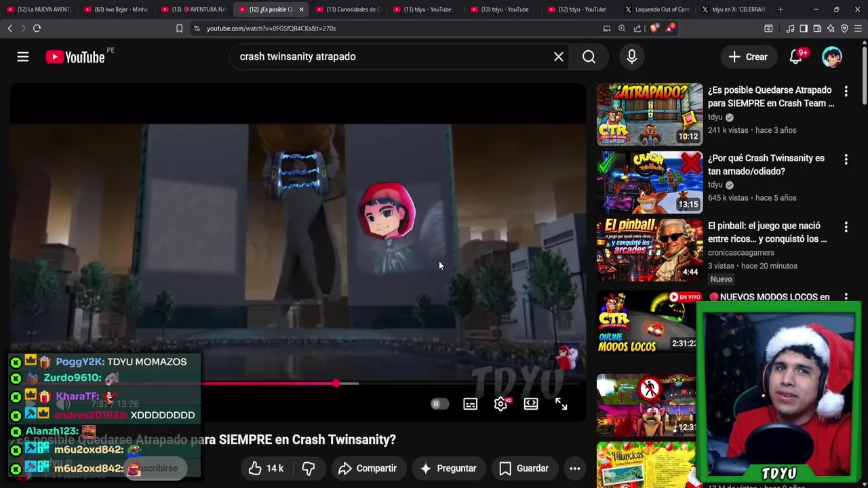Click the Compartir button

368,468
